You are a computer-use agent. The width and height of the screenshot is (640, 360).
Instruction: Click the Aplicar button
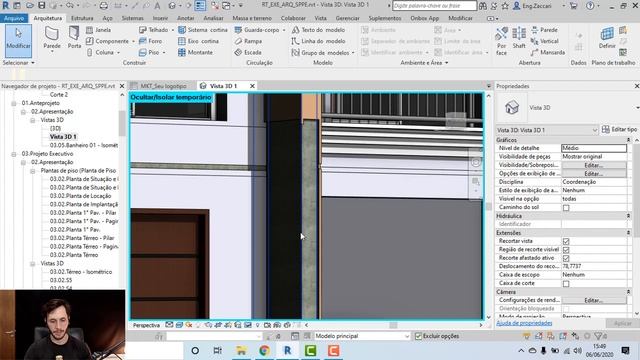[x=622, y=323]
